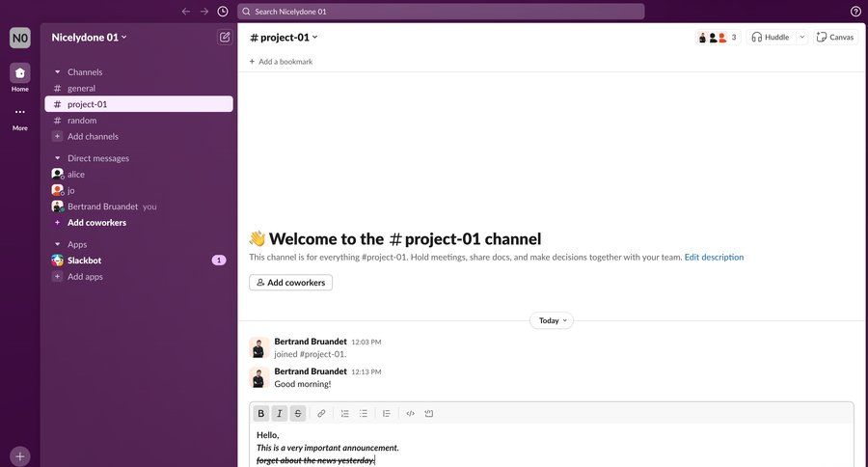Image resolution: width=868 pixels, height=467 pixels.
Task: Toggle Bold formatting in the composer
Action: coord(261,413)
